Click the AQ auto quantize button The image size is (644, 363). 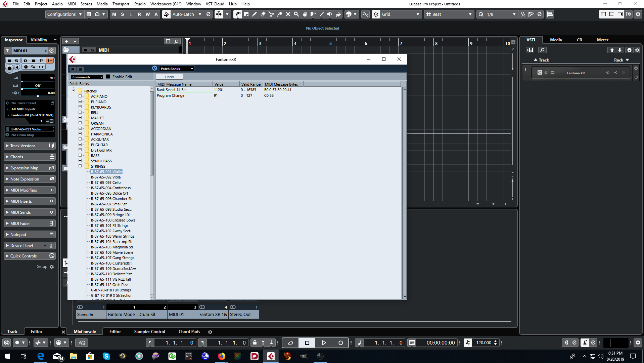[82, 342]
